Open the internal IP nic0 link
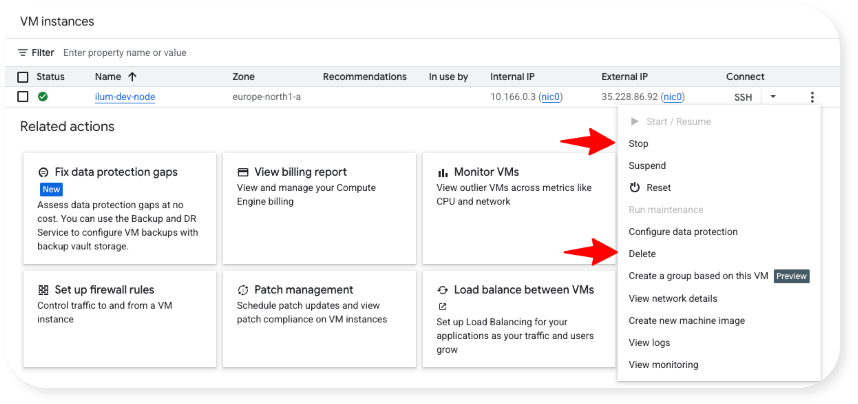The width and height of the screenshot is (858, 404). tap(551, 97)
